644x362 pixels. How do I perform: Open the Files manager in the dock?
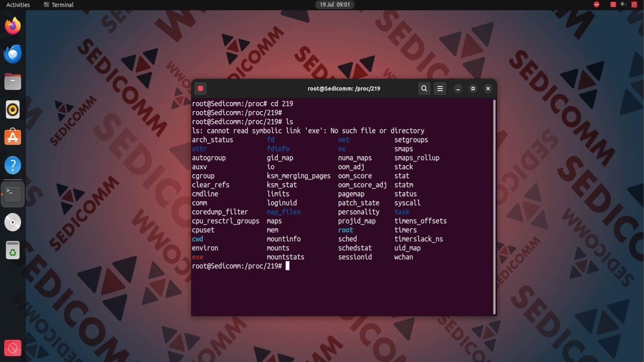click(x=13, y=82)
